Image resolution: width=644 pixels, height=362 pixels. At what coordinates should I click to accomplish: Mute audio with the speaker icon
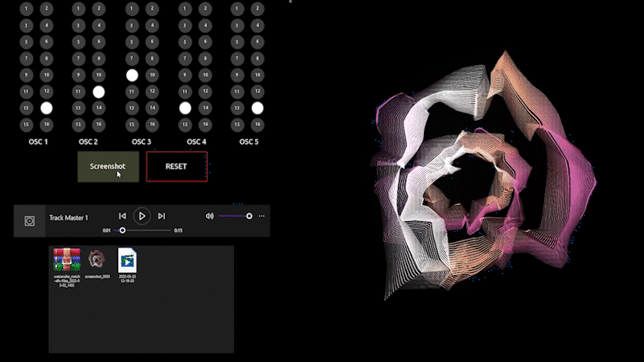point(209,216)
